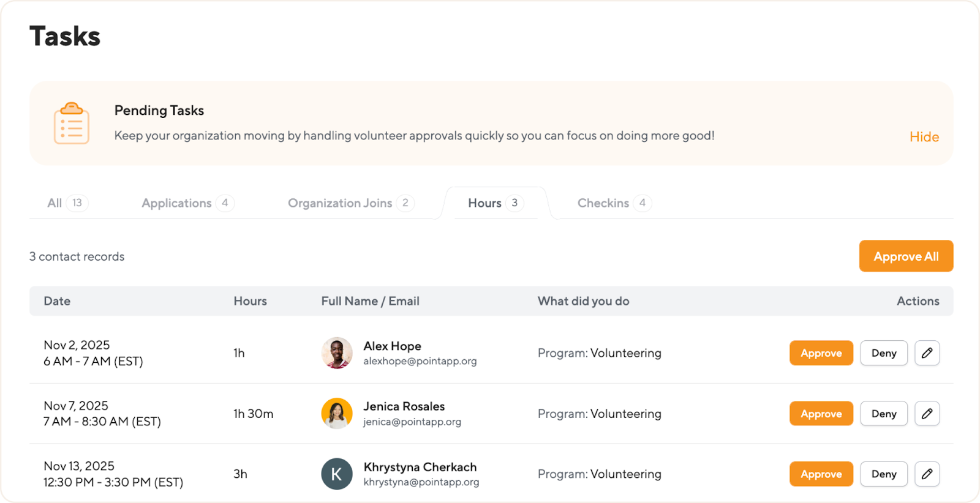980x503 pixels.
Task: Select the Hours tab
Action: click(x=496, y=203)
